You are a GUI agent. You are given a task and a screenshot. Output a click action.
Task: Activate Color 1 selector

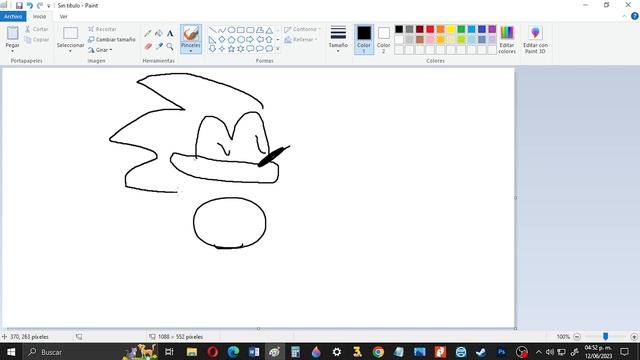364,40
